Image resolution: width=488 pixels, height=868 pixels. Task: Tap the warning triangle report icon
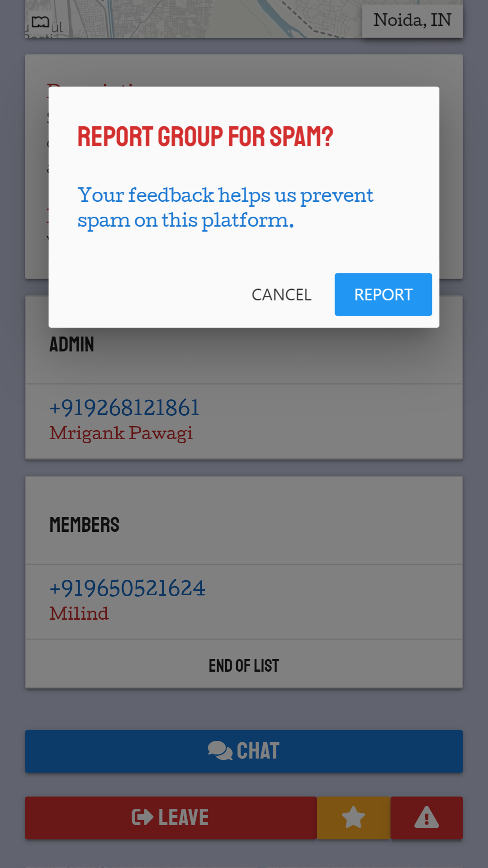(426, 818)
